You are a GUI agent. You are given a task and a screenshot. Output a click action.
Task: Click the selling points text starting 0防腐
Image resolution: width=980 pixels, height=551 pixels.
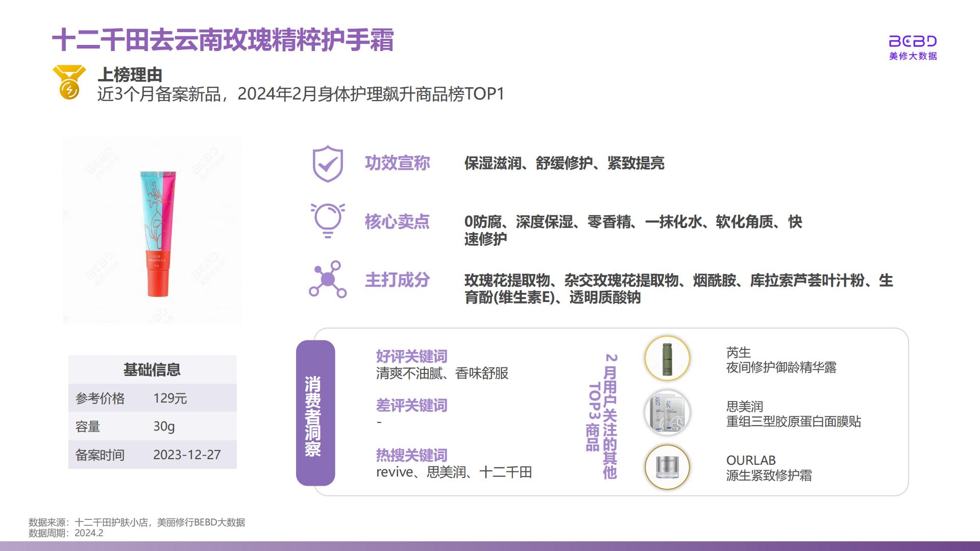[633, 230]
